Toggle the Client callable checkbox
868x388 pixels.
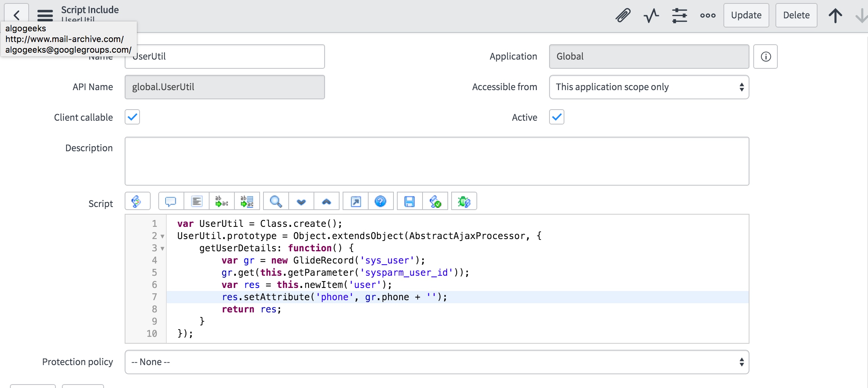(132, 117)
